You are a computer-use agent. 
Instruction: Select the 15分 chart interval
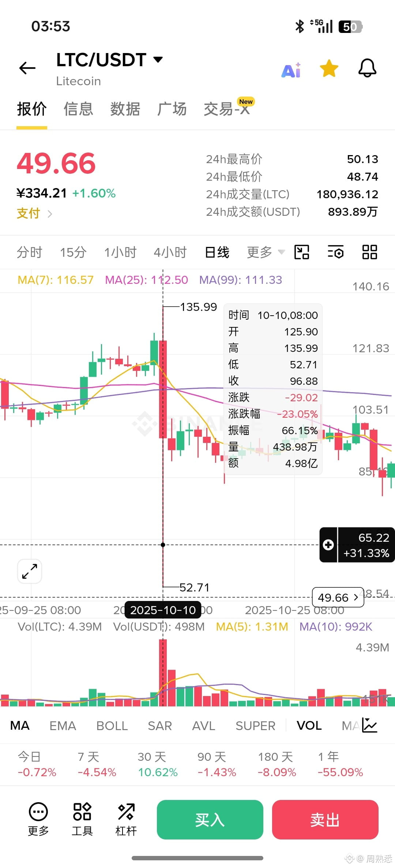(x=73, y=252)
